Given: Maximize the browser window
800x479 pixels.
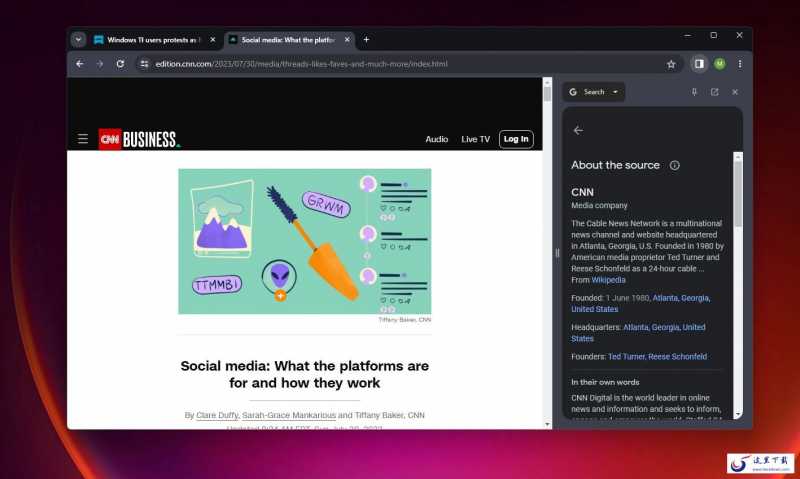Looking at the screenshot, I should [x=713, y=35].
